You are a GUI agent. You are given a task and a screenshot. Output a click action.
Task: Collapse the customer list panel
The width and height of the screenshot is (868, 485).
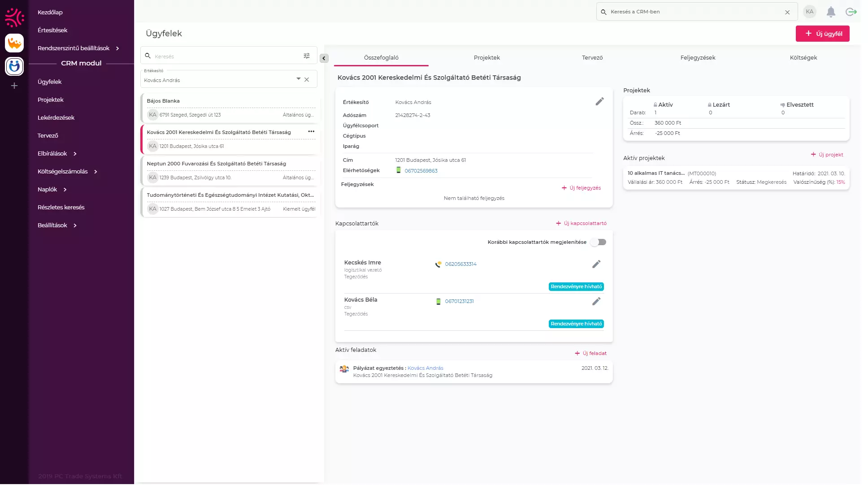tap(324, 58)
